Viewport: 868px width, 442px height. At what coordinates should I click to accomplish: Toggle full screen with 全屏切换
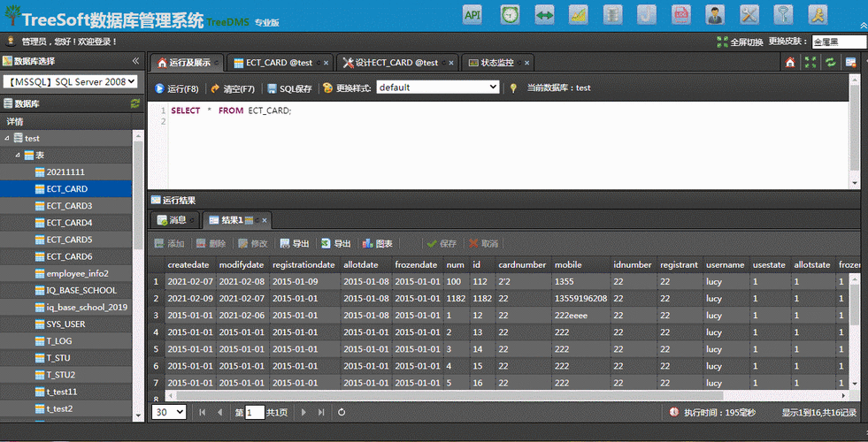point(740,42)
